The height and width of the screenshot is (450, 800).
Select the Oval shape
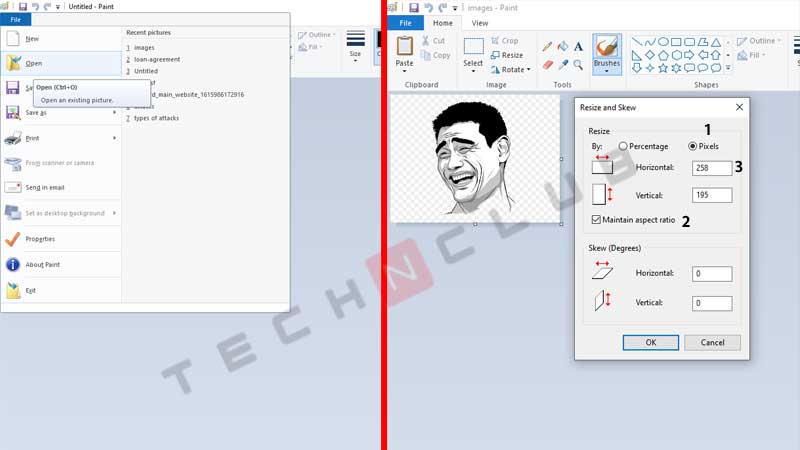point(663,42)
